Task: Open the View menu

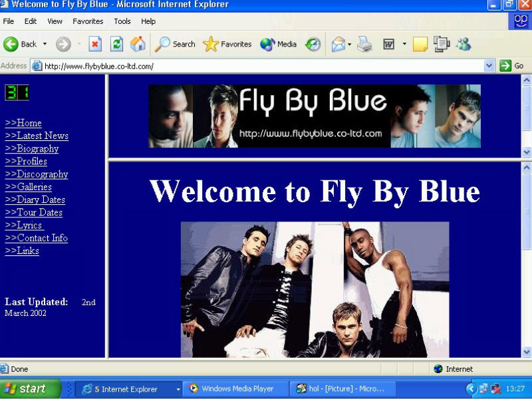Action: [x=55, y=21]
